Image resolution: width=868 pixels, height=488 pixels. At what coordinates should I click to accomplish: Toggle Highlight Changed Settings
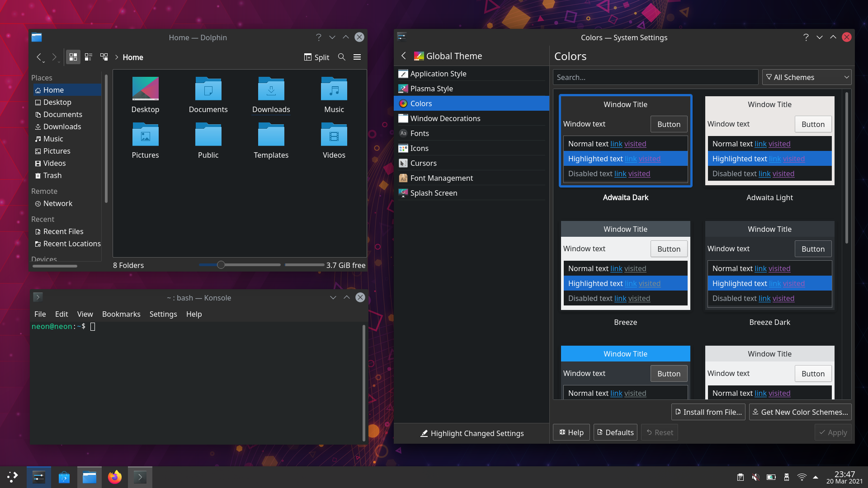pos(472,433)
